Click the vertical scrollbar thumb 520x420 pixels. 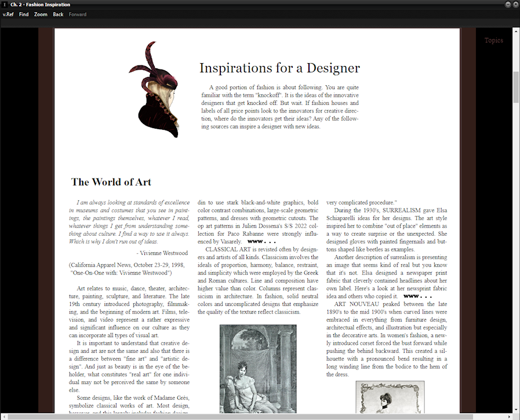516,87
